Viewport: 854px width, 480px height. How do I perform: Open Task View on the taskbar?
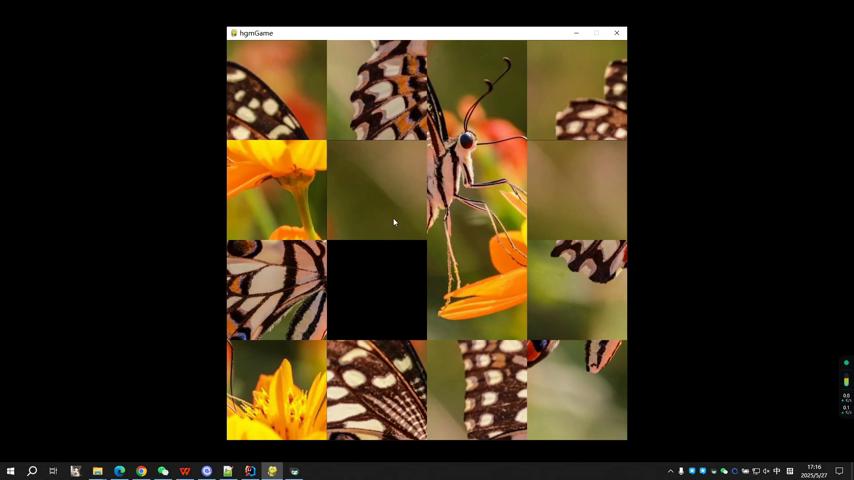[53, 471]
